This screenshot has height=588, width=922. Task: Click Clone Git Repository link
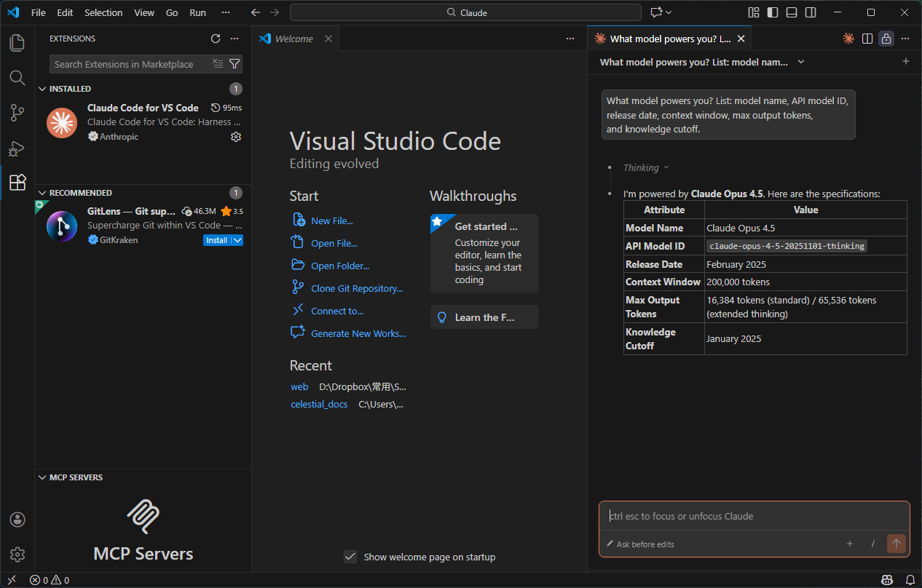[x=357, y=288]
